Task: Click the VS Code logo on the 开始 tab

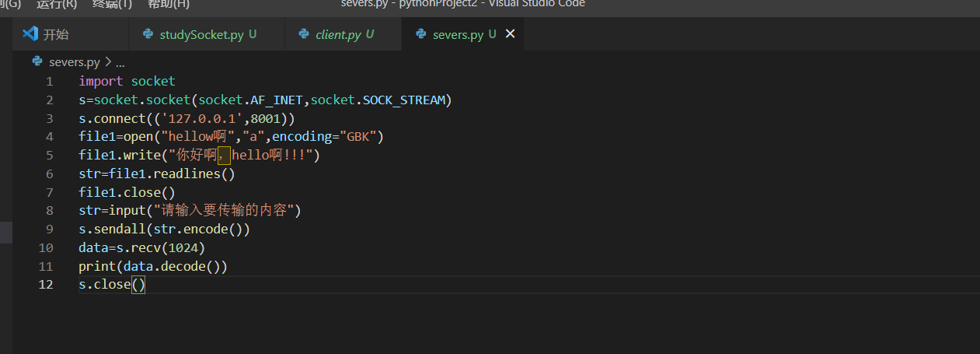Action: click(30, 34)
